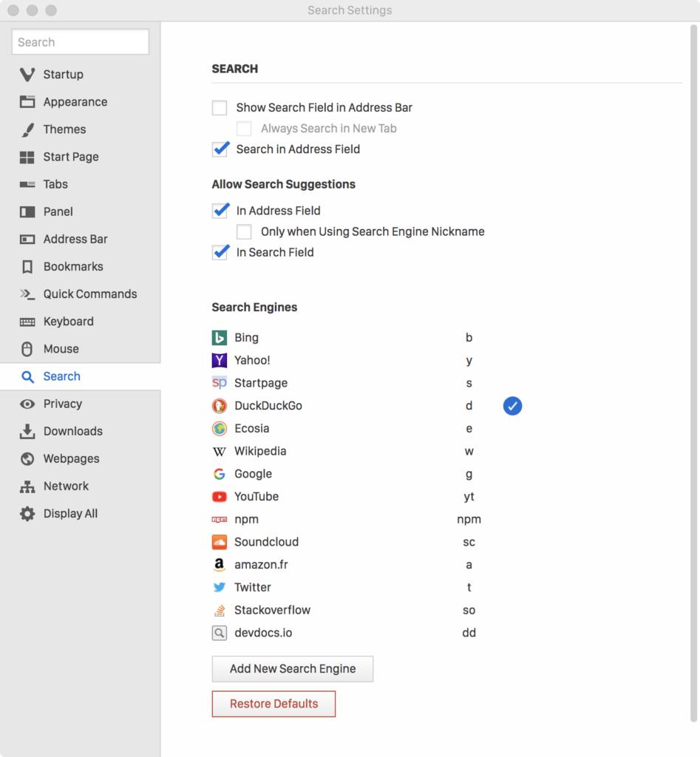Click the default engine blue checkmark
The width and height of the screenshot is (700, 757).
[x=513, y=406]
